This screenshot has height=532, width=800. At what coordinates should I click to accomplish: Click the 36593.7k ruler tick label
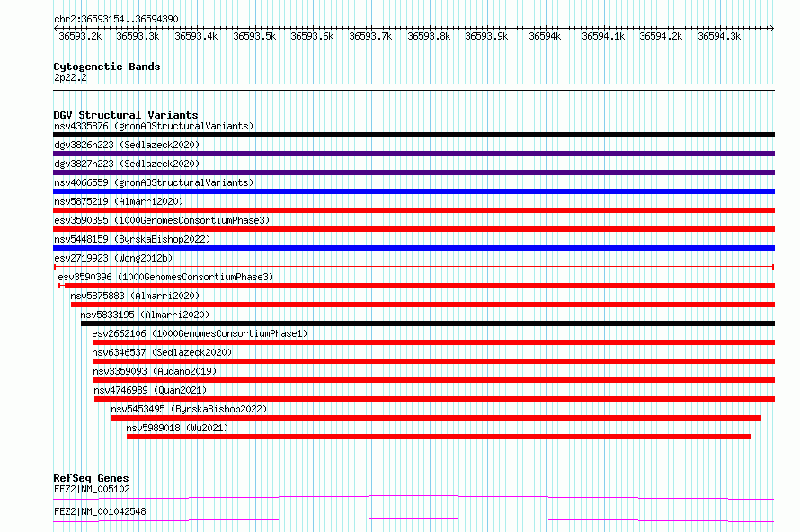point(370,36)
